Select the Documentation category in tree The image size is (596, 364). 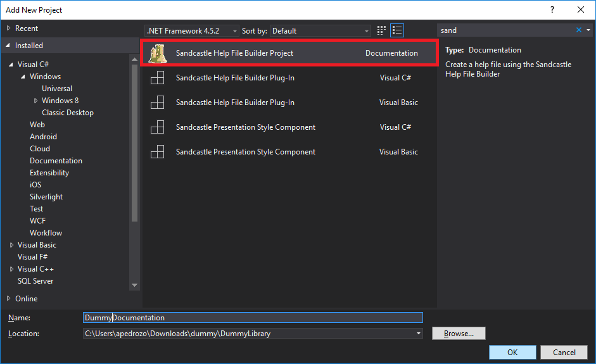tap(56, 161)
